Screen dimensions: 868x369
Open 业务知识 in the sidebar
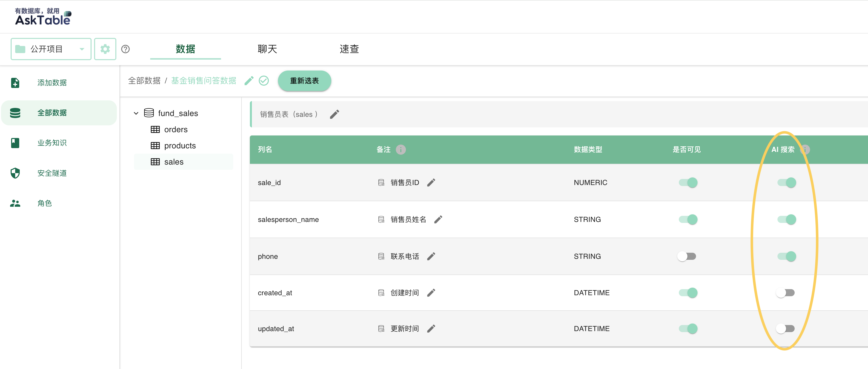coord(52,143)
